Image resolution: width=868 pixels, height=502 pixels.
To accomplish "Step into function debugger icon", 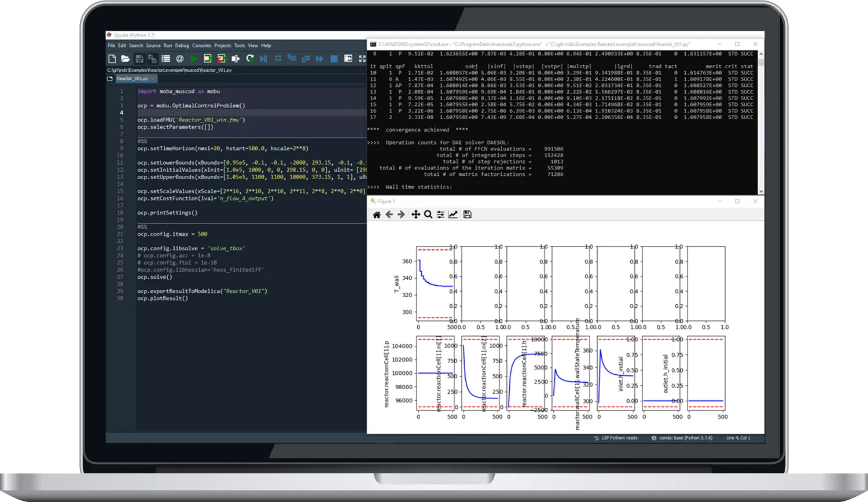I will pyautogui.click(x=292, y=58).
